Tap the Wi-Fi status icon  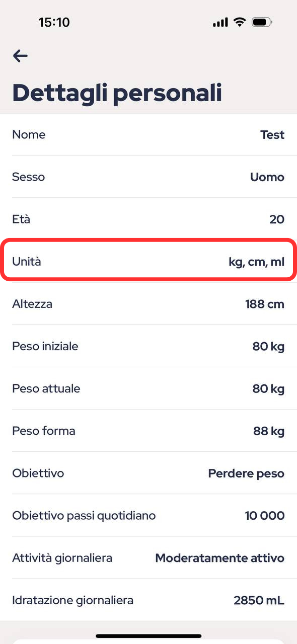click(239, 22)
